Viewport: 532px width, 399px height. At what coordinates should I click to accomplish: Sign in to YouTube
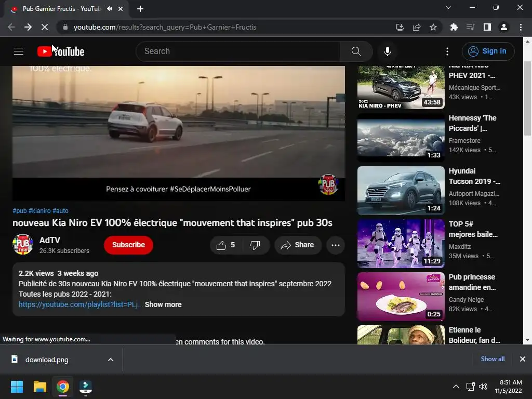click(488, 51)
